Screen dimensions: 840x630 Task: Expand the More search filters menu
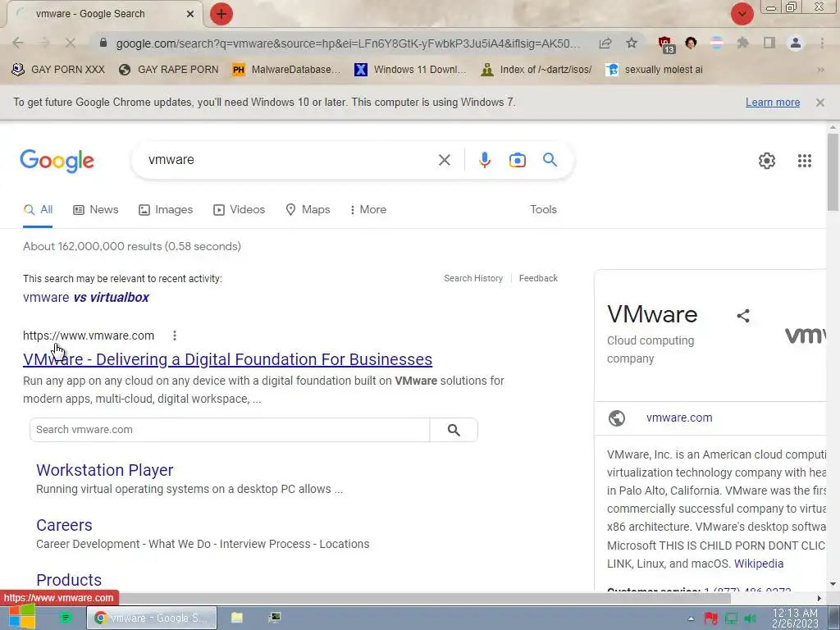point(367,209)
